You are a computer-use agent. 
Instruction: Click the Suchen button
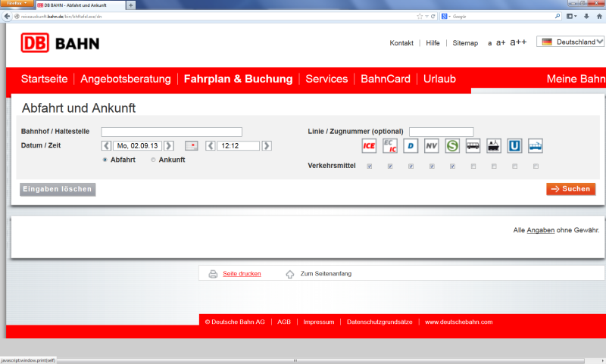(x=571, y=188)
